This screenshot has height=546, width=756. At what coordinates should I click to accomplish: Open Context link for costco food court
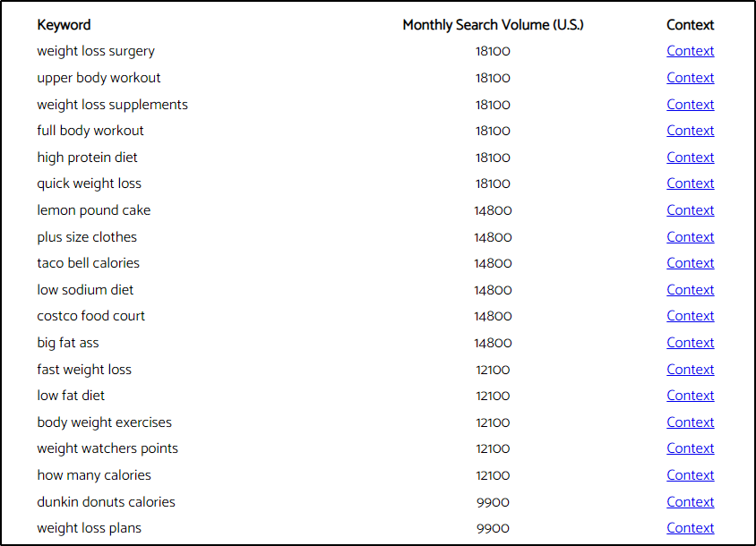[x=690, y=316]
